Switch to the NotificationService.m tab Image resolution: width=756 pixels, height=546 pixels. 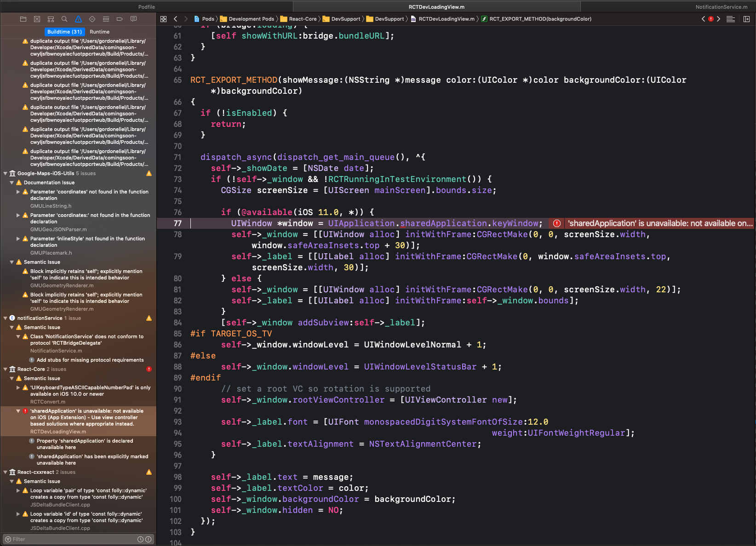721,6
